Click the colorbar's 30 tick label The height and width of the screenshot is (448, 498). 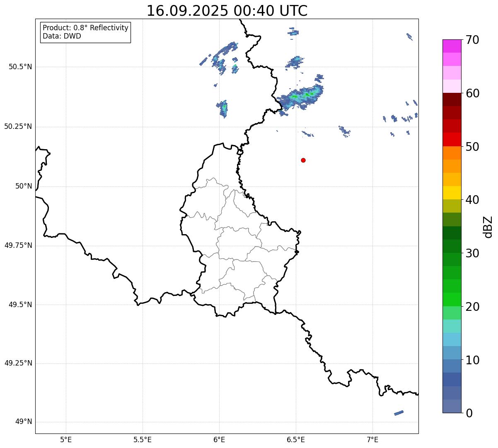click(x=472, y=253)
